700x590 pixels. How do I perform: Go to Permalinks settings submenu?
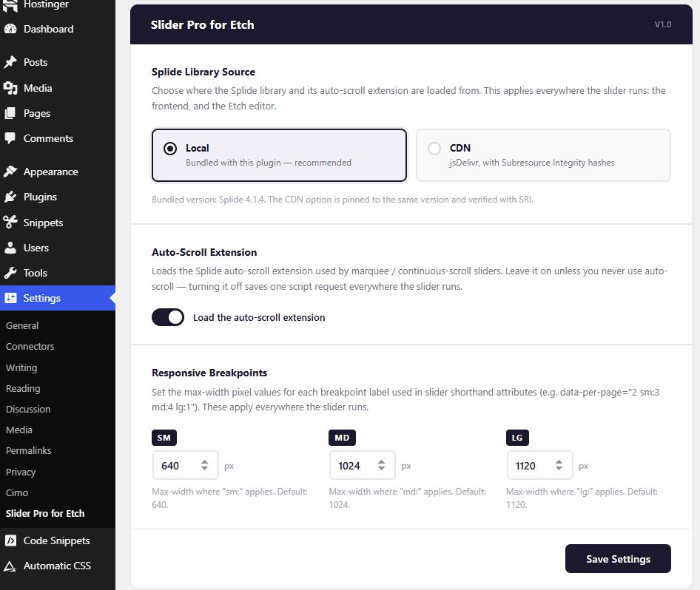pos(29,450)
